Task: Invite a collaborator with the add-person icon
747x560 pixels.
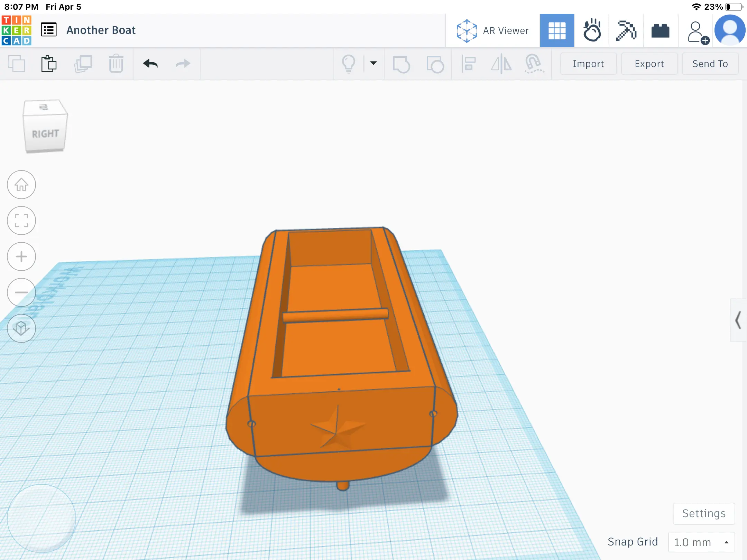Action: 697,30
